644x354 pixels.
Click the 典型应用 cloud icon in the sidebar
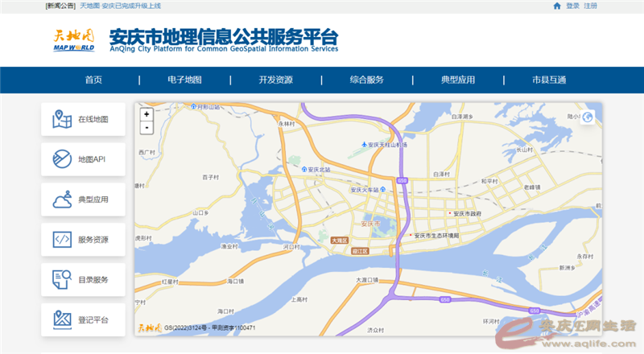(62, 200)
